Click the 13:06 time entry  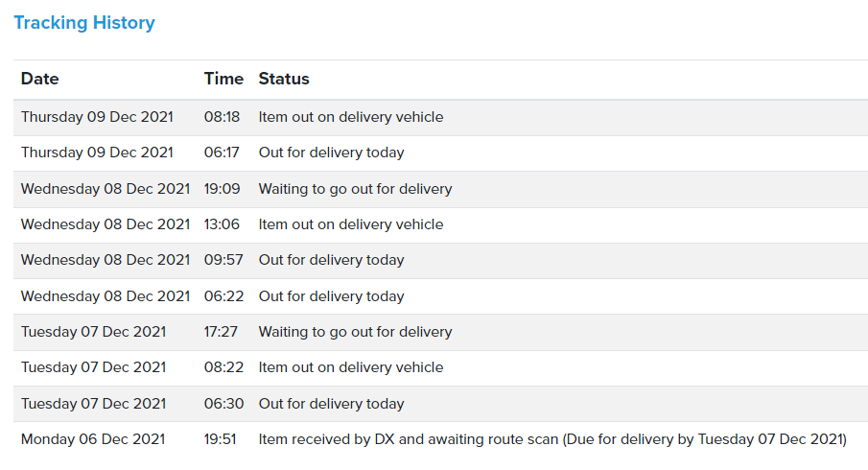point(222,224)
